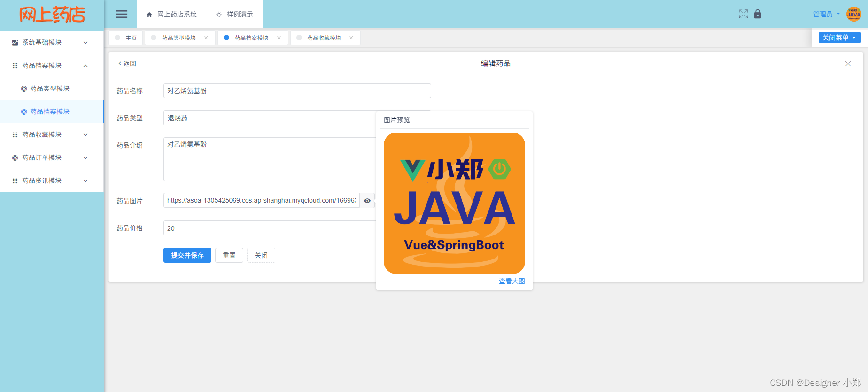Focus the 药品名称 input field
This screenshot has width=868, height=392.
pos(297,91)
